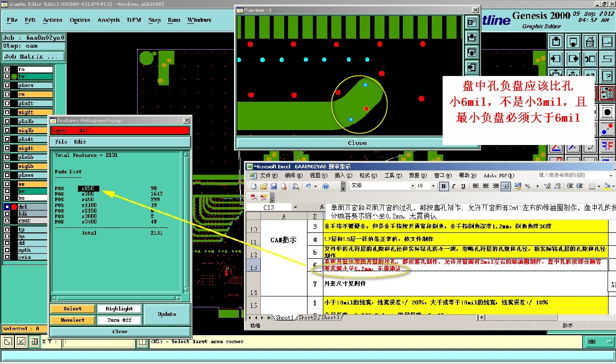Click Excel Save icon
The width and height of the screenshot is (616, 364).
click(x=273, y=186)
